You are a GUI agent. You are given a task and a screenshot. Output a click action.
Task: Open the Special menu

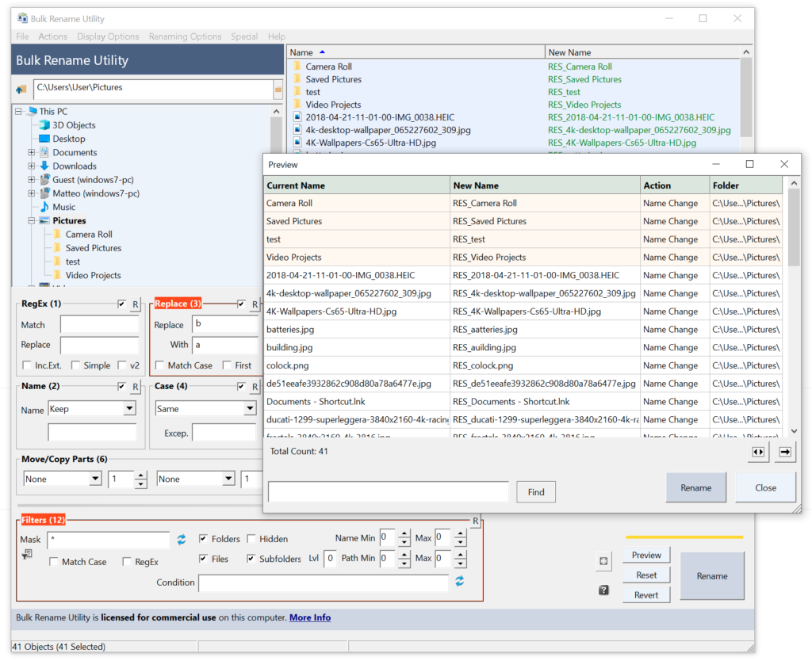[244, 36]
